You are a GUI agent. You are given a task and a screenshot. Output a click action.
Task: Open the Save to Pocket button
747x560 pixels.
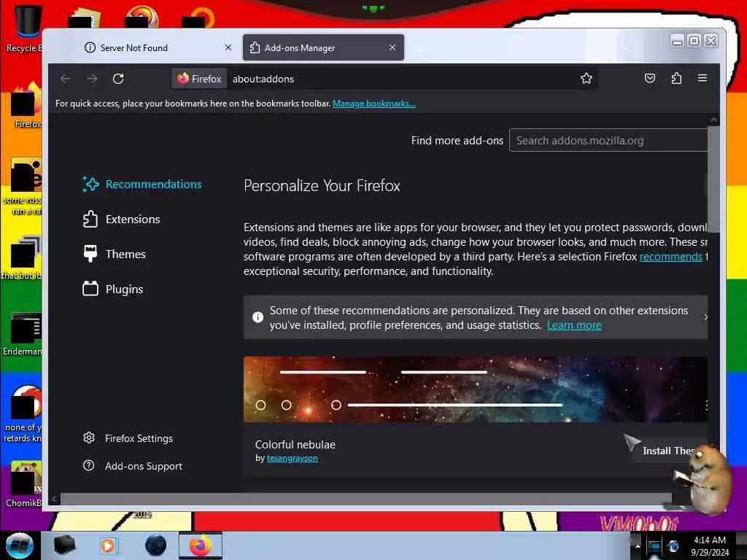649,78
